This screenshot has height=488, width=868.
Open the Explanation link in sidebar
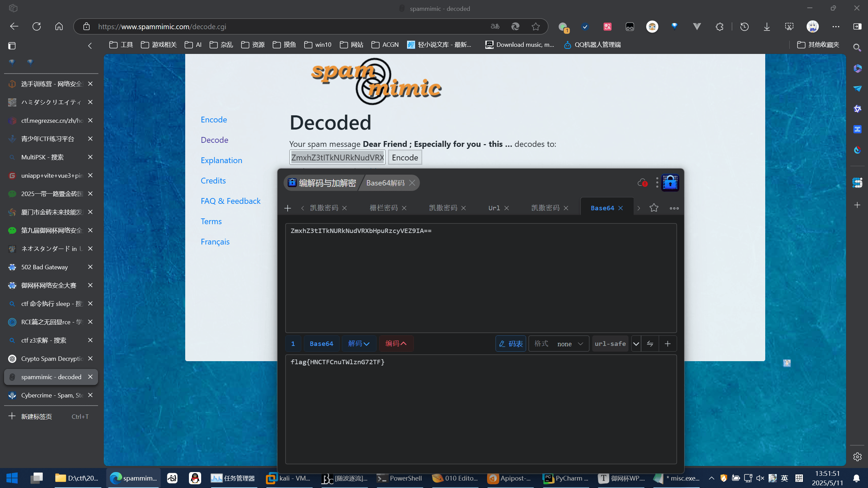221,160
